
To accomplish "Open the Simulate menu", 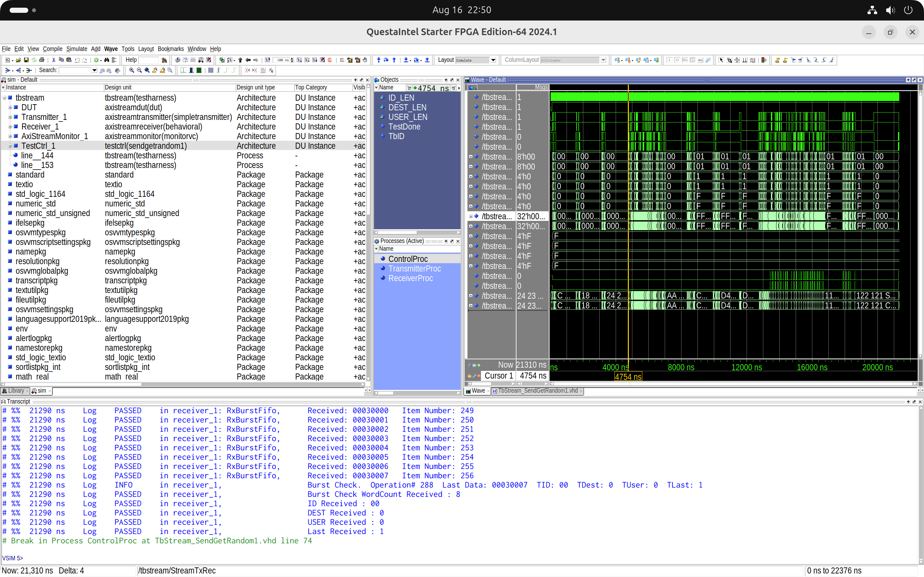I will pos(76,49).
